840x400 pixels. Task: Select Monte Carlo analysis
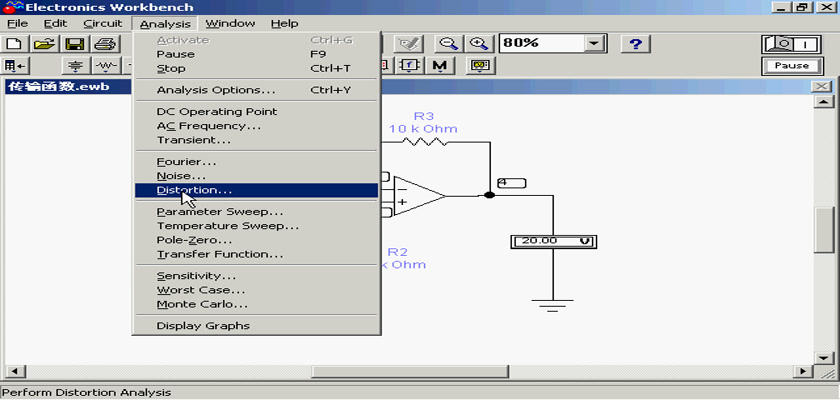point(257,304)
